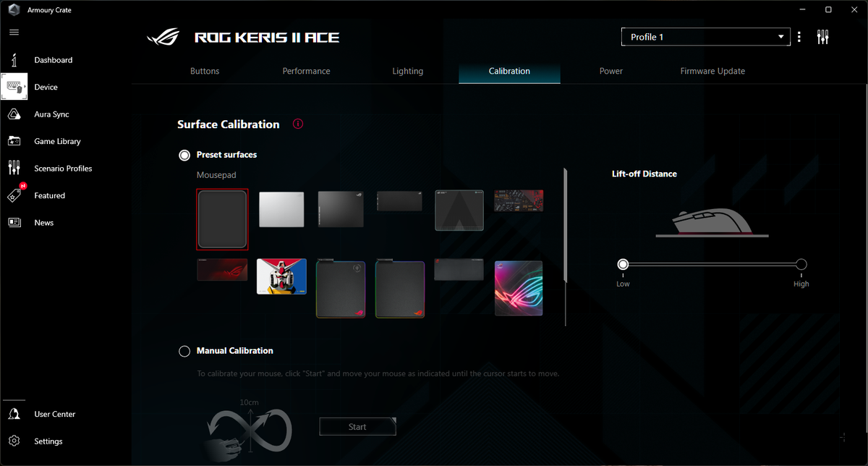The width and height of the screenshot is (868, 466).
Task: Select the Gundam-themed mousepad preset
Action: click(281, 276)
